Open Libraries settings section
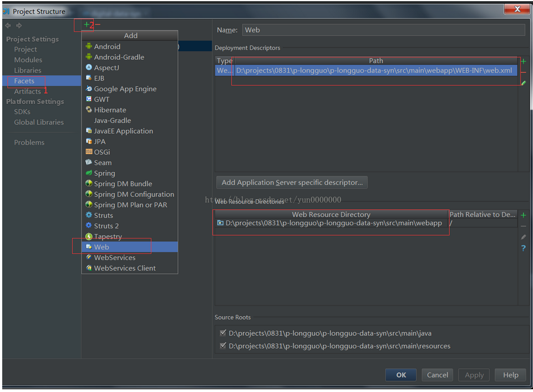Screen dimensions: 533x392 coord(28,70)
